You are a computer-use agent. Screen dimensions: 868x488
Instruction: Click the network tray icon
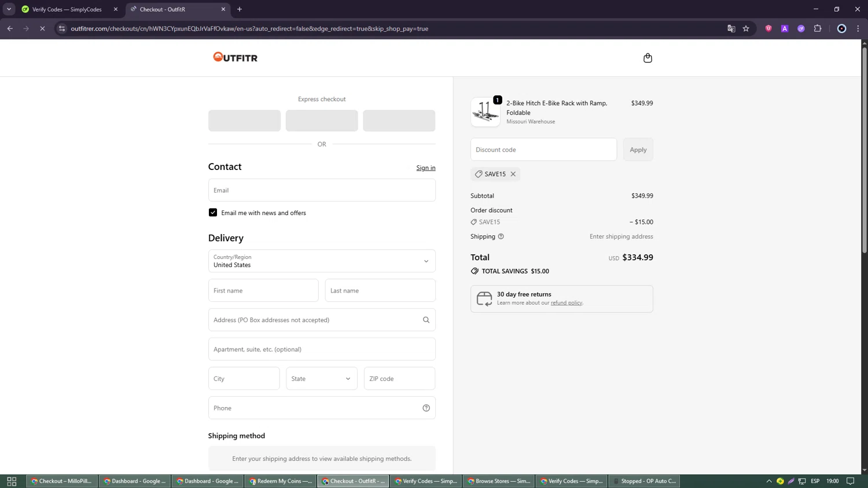pos(802,481)
